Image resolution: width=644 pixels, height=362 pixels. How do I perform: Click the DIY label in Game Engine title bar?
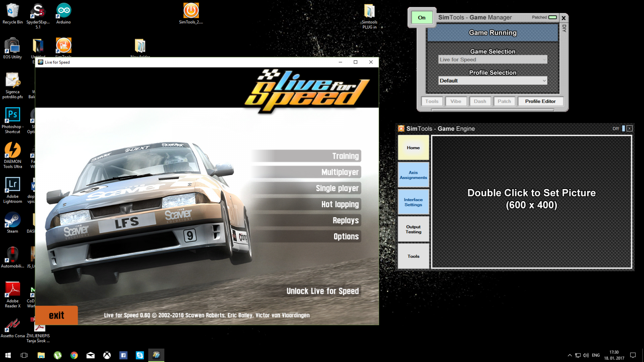point(616,129)
